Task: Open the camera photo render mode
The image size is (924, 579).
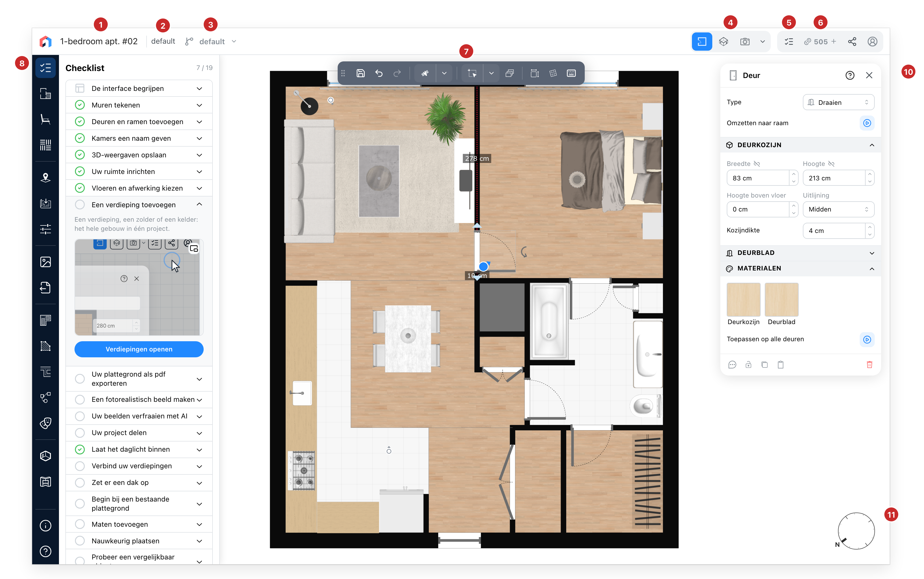Action: point(744,41)
